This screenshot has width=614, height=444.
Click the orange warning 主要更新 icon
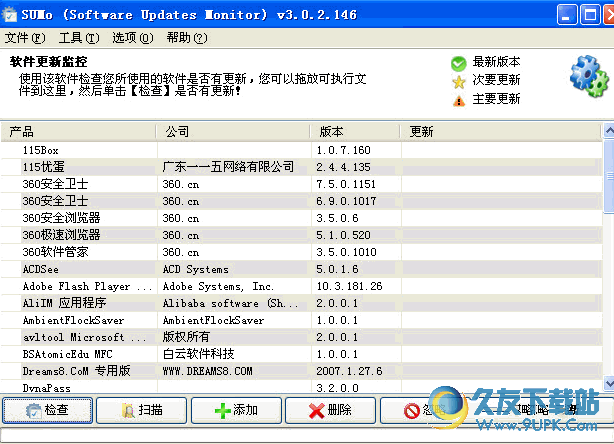pyautogui.click(x=459, y=101)
